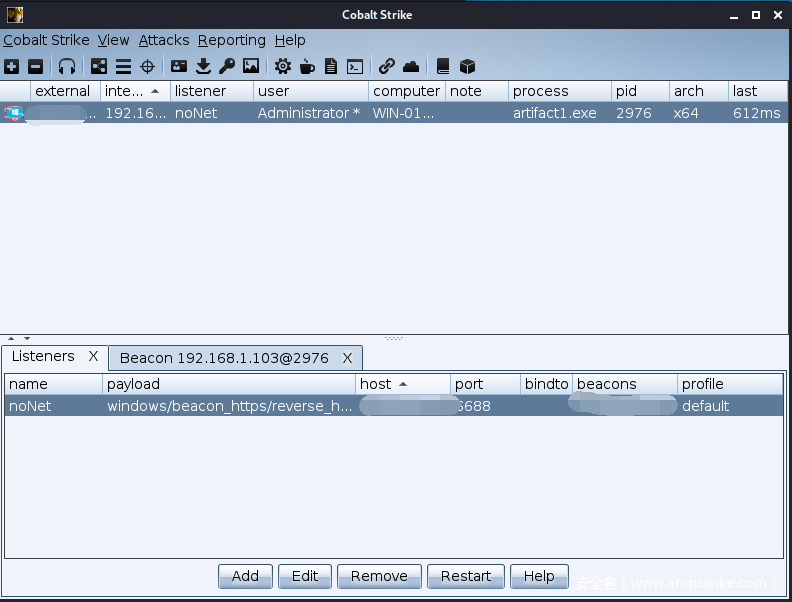Viewport: 792px width, 602px height.
Task: Sort sessions by the user column header
Action: (x=311, y=91)
